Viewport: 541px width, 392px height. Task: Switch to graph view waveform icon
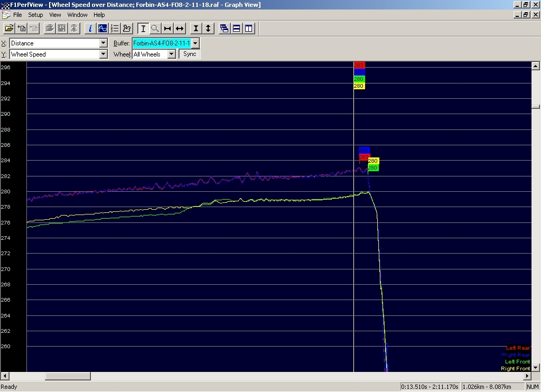[102, 29]
